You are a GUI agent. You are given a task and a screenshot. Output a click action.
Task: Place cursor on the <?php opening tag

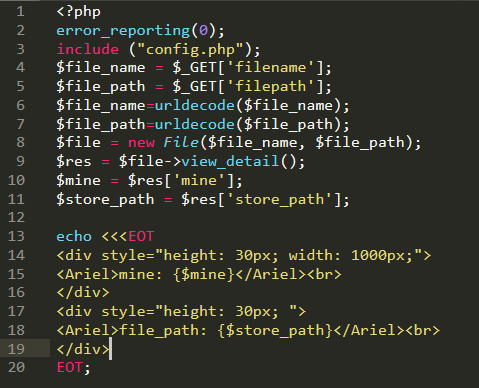tap(78, 12)
